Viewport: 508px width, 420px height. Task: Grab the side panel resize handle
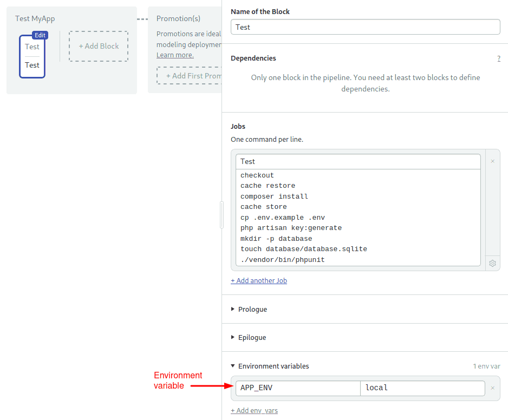(222, 215)
